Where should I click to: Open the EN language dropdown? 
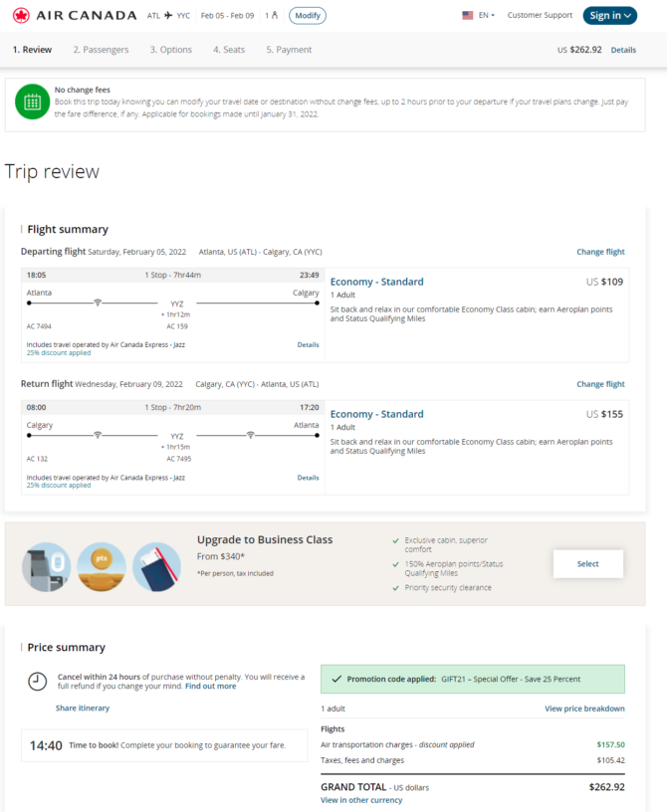click(x=486, y=15)
